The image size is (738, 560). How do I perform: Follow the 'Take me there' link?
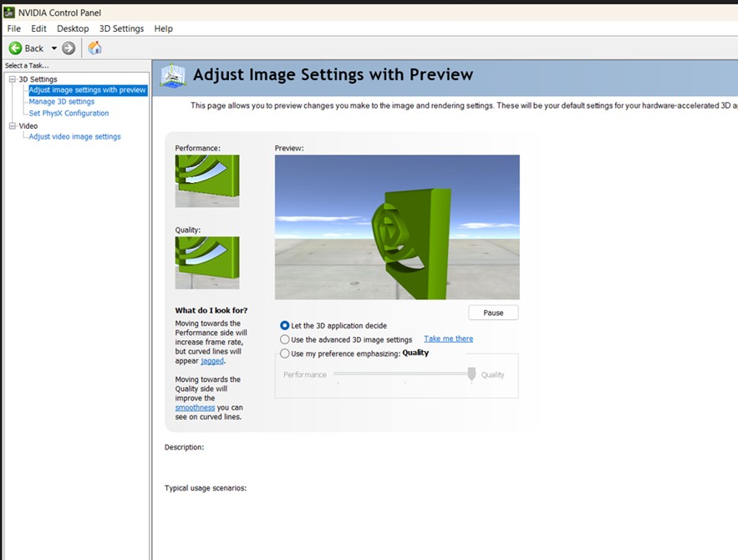coord(448,339)
